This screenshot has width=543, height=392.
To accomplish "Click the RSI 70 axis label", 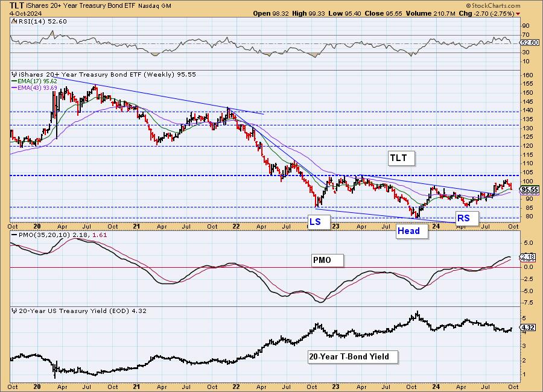I will coord(526,34).
